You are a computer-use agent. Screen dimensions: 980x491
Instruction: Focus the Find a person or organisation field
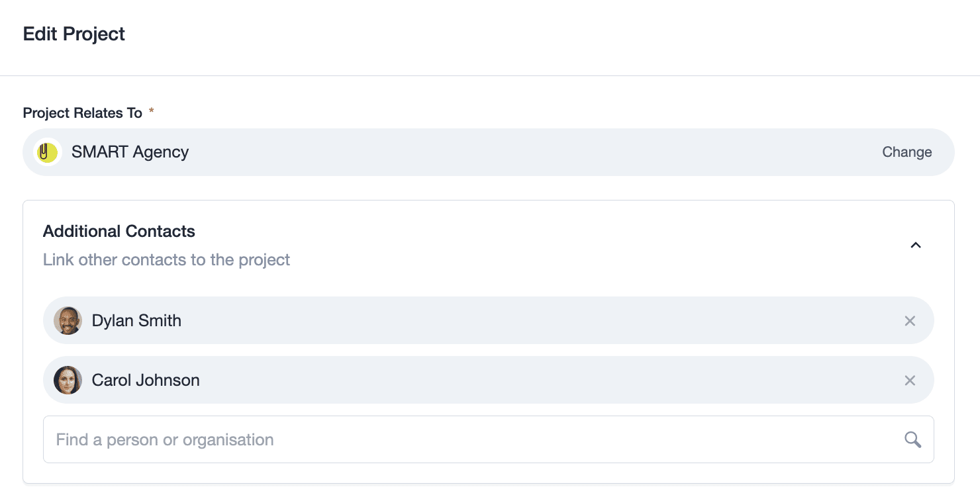pos(488,439)
